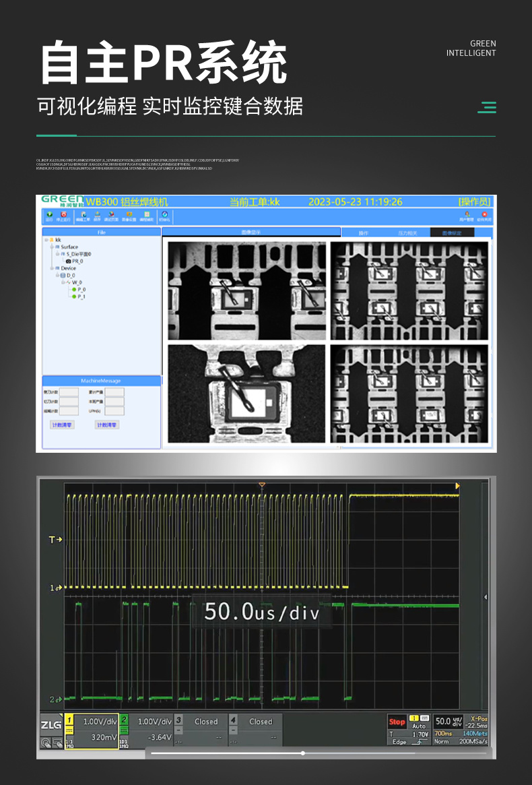Screen dimensions: 532x785
Task: Open the 压力相关 tab
Action: [x=407, y=232]
